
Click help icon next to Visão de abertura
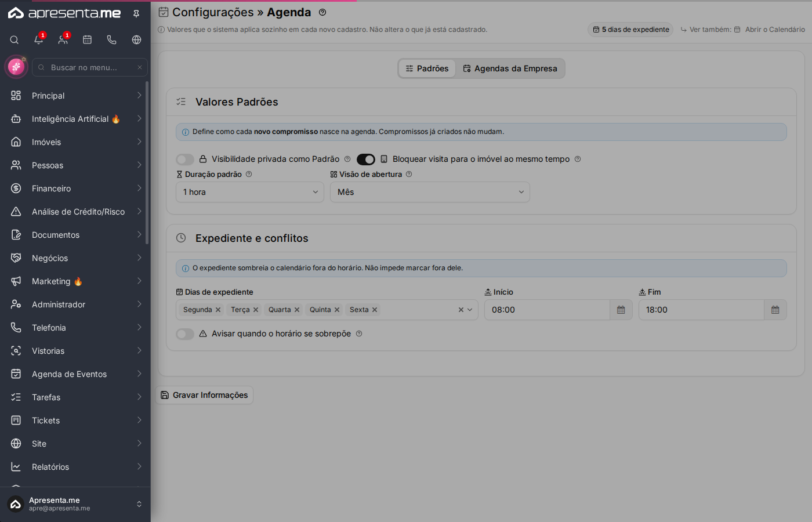[x=409, y=174]
